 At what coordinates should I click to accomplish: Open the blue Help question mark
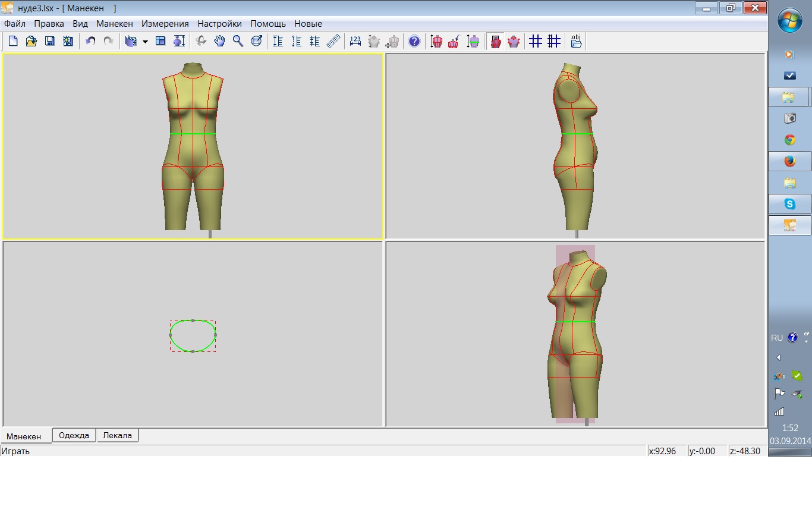(414, 41)
